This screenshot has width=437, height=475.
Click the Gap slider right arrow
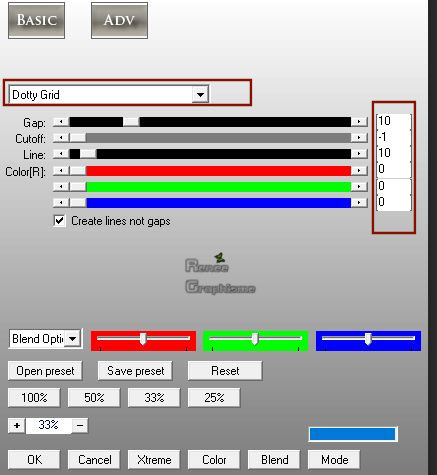pyautogui.click(x=359, y=122)
